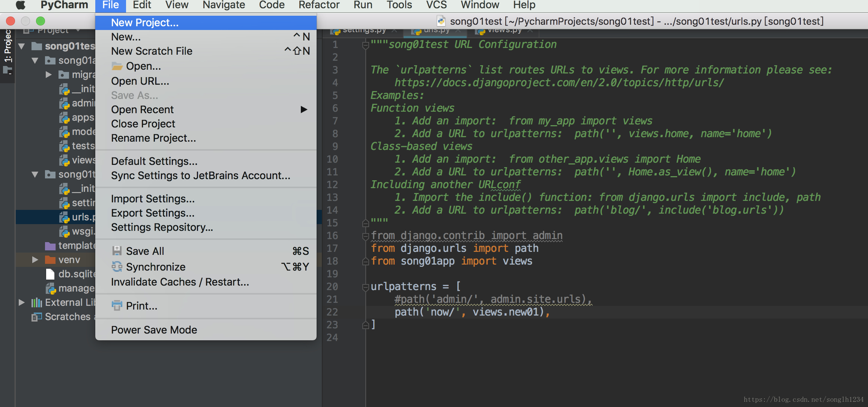Open the Help menu
The image size is (868, 407).
click(524, 5)
